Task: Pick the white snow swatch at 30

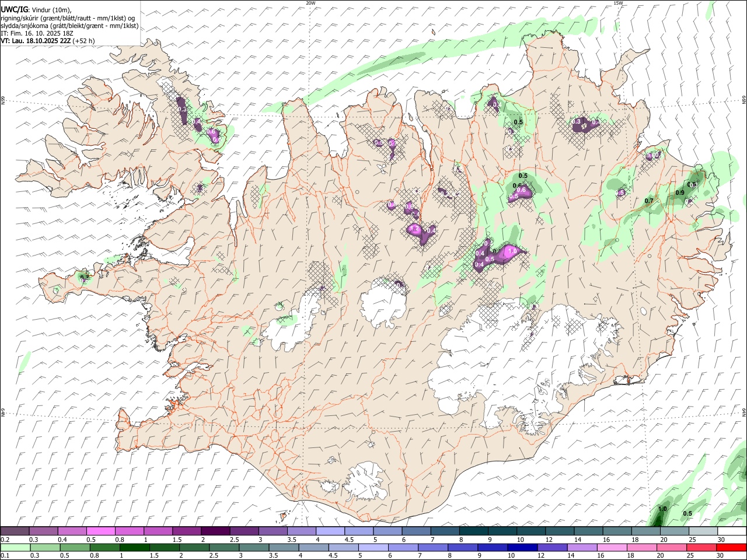Action: pos(732,531)
